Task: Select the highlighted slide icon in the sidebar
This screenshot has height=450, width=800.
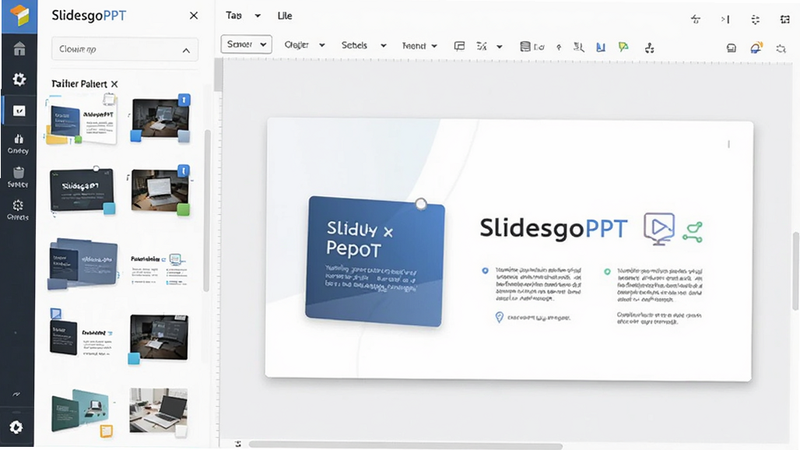Action: click(x=19, y=111)
